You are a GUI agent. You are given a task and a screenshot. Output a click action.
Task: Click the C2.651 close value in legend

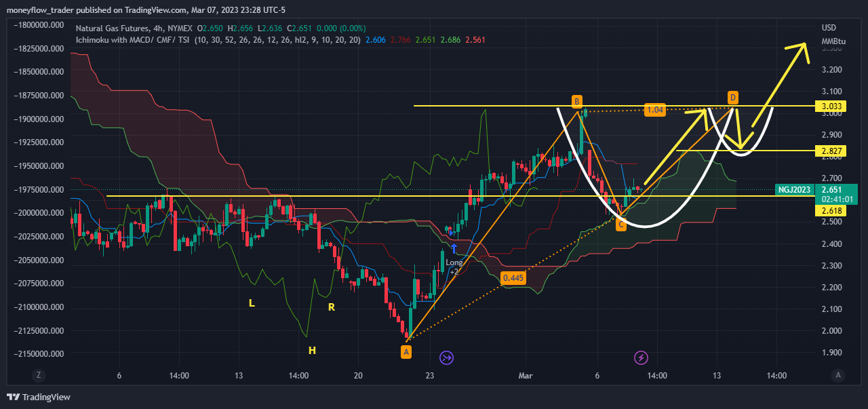coord(298,28)
